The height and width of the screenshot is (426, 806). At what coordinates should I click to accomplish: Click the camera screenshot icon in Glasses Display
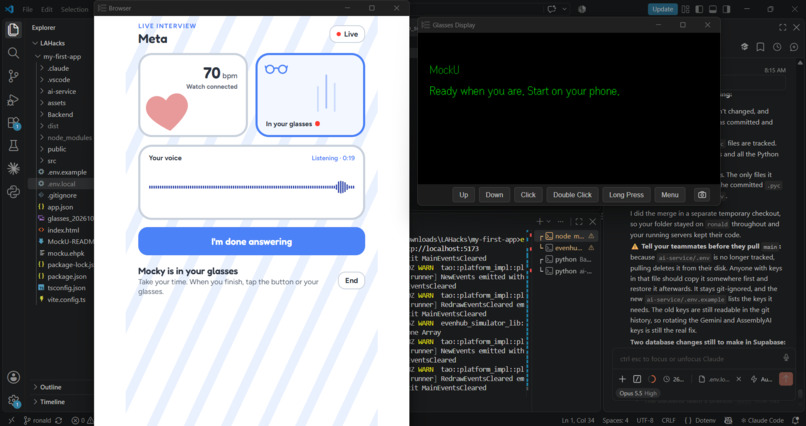click(x=702, y=195)
